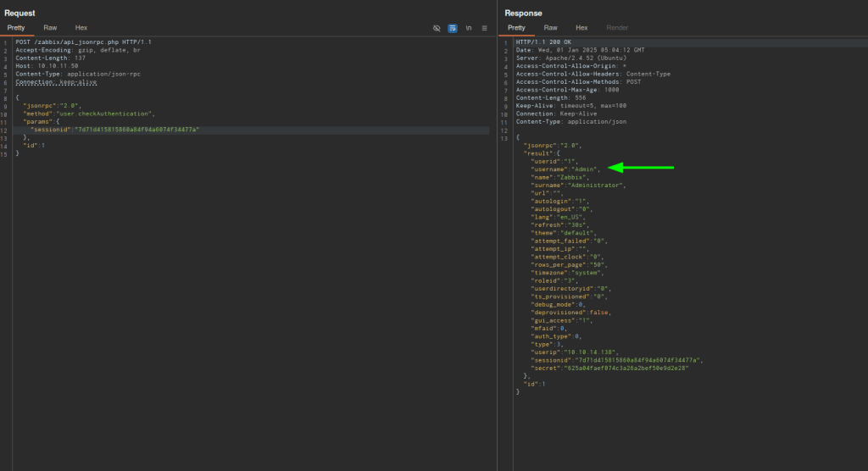Screen dimensions: 868x471
Task: Open the Response Raw tab
Action: [x=550, y=28]
